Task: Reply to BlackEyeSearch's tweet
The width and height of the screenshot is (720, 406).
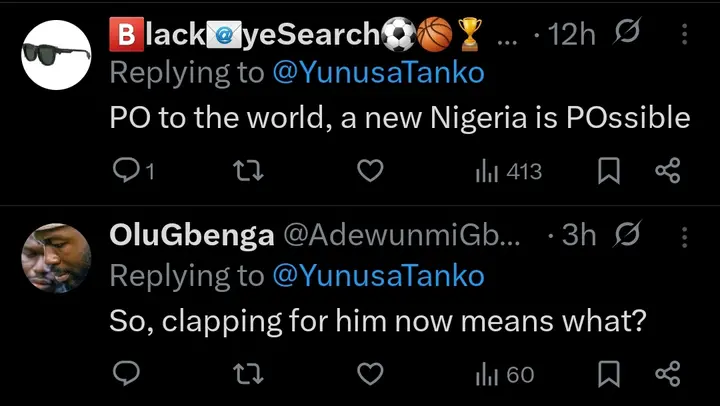Action: pyautogui.click(x=126, y=172)
